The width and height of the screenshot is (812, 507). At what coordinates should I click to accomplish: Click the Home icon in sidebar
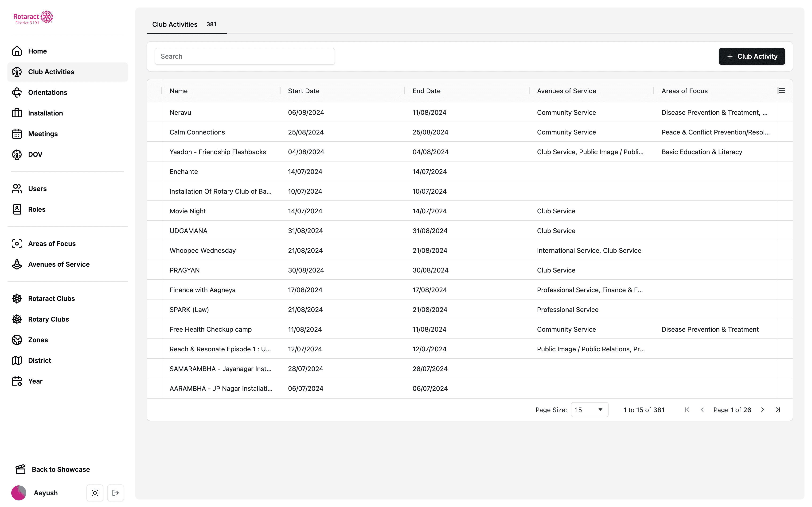[17, 51]
